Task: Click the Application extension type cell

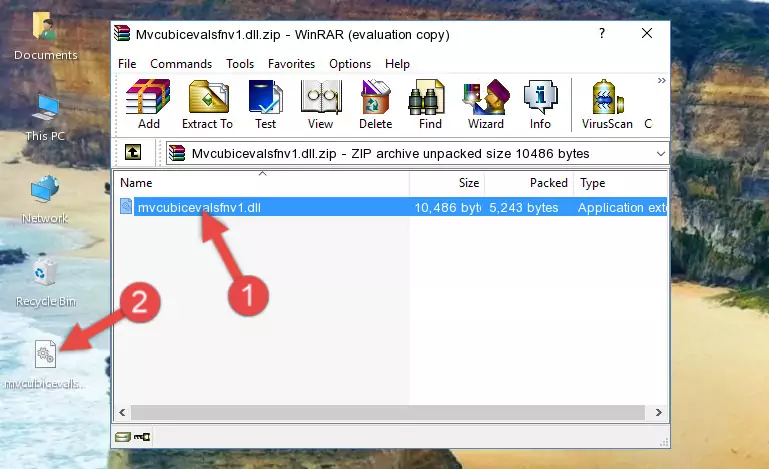Action: point(622,208)
